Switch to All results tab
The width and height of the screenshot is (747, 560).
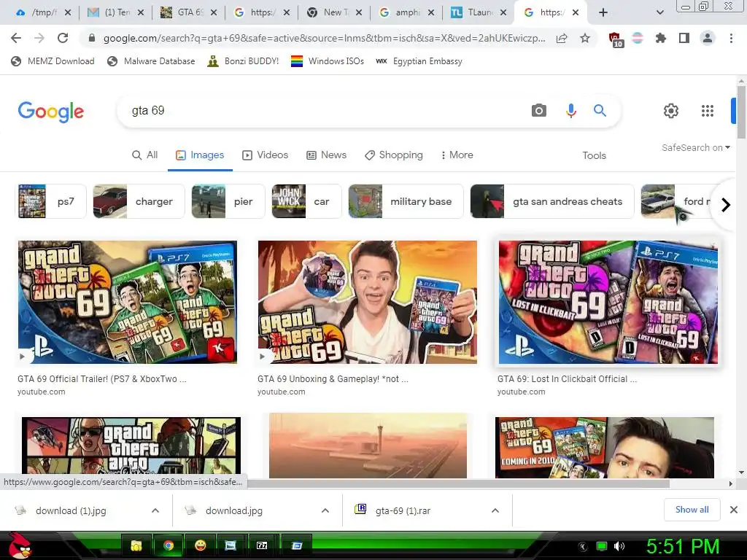pos(144,155)
